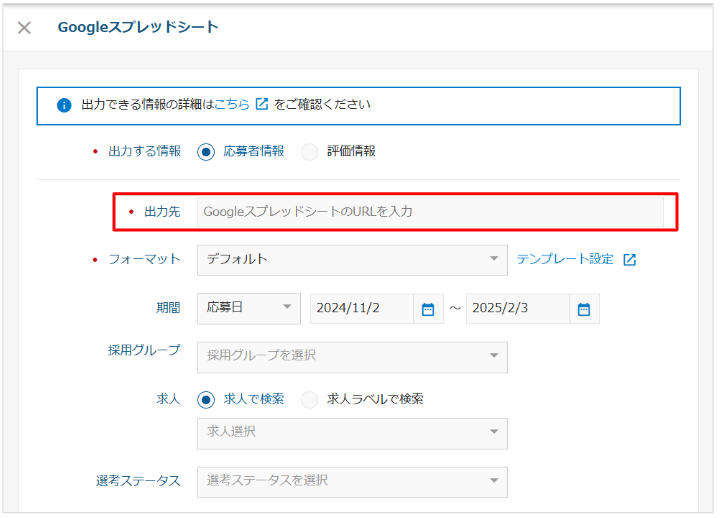This screenshot has height=518, width=720.
Task: Open the テンプレート設定 link
Action: 565,259
